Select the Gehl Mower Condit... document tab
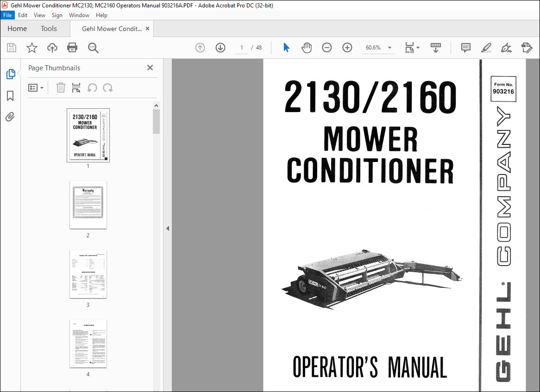The height and width of the screenshot is (392, 540). 112,29
